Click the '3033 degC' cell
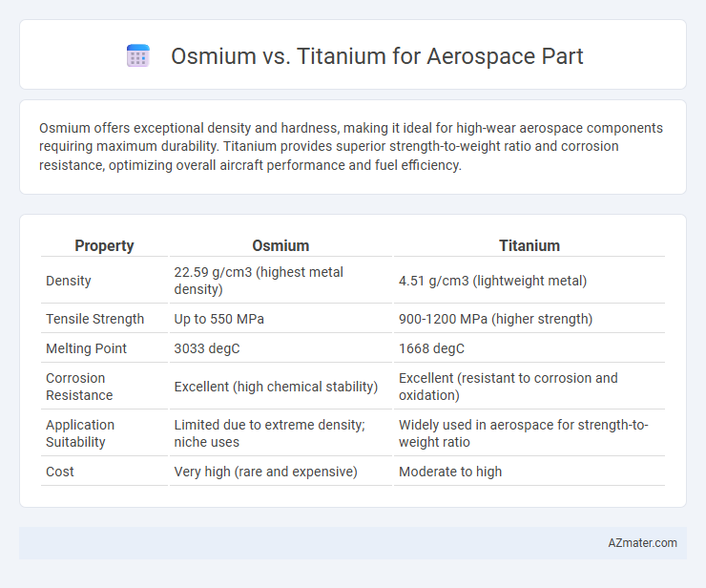The height and width of the screenshot is (588, 706). (x=280, y=348)
